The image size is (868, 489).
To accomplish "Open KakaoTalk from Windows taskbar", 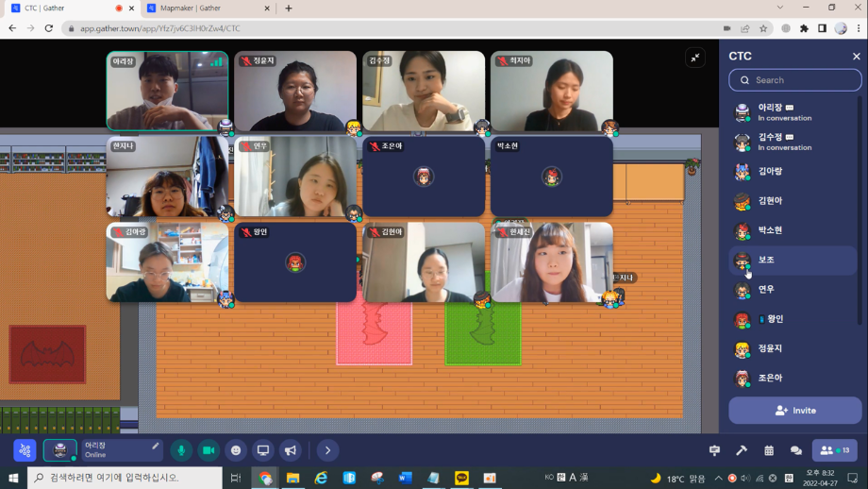I will [x=461, y=479].
